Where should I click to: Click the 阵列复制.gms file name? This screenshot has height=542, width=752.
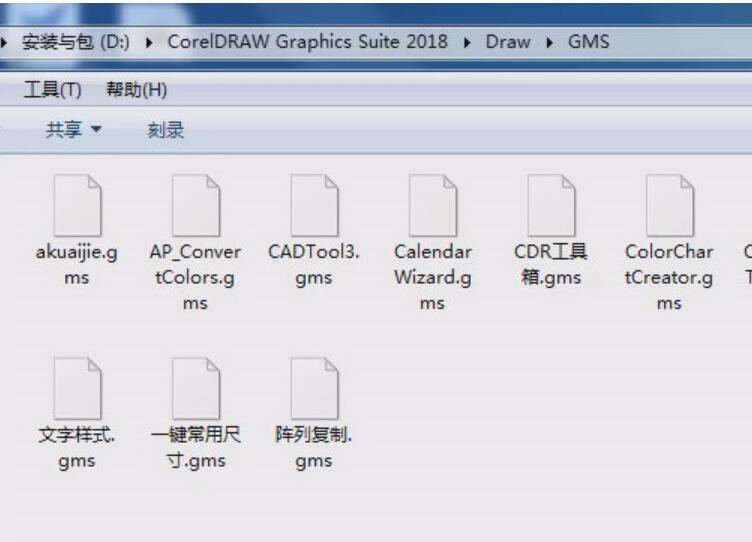tap(314, 448)
